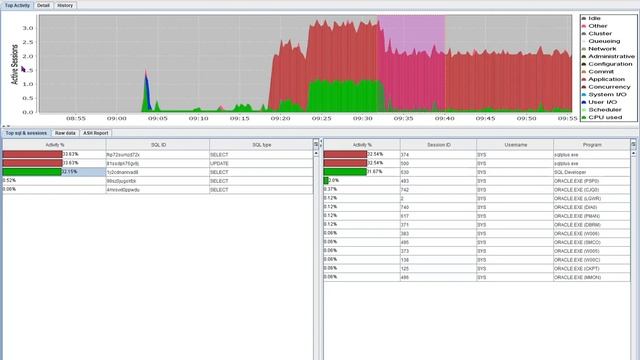
Task: Click the Administrative legend entry
Action: tap(608, 56)
